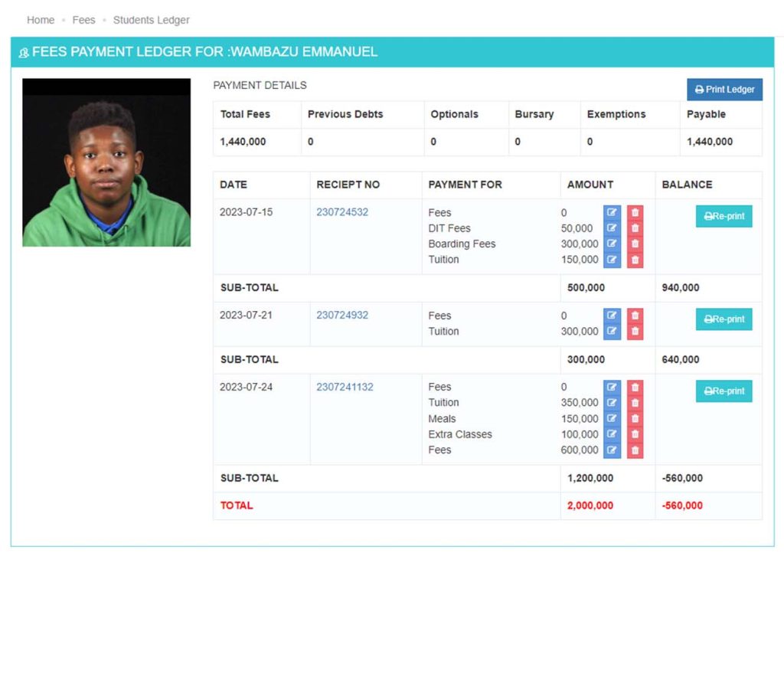Delete the 600,000 Fees entry from 2023-07-24
The image size is (784, 697).
point(635,450)
